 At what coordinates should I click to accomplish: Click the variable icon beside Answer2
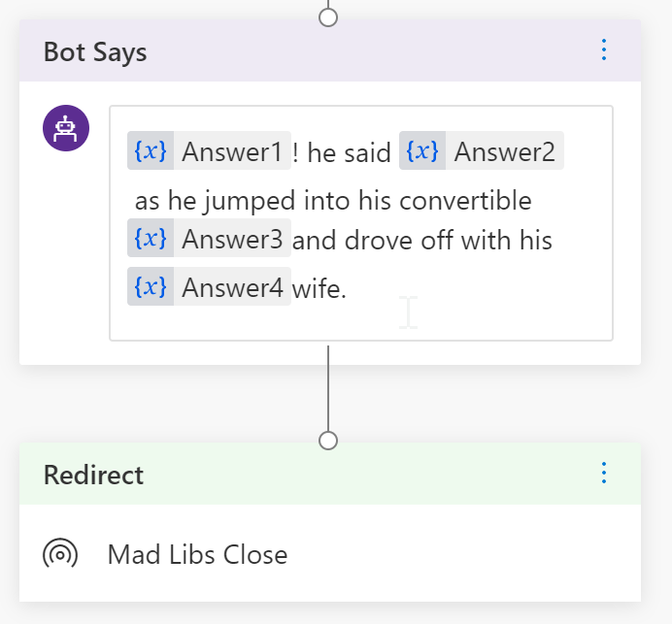coord(422,152)
